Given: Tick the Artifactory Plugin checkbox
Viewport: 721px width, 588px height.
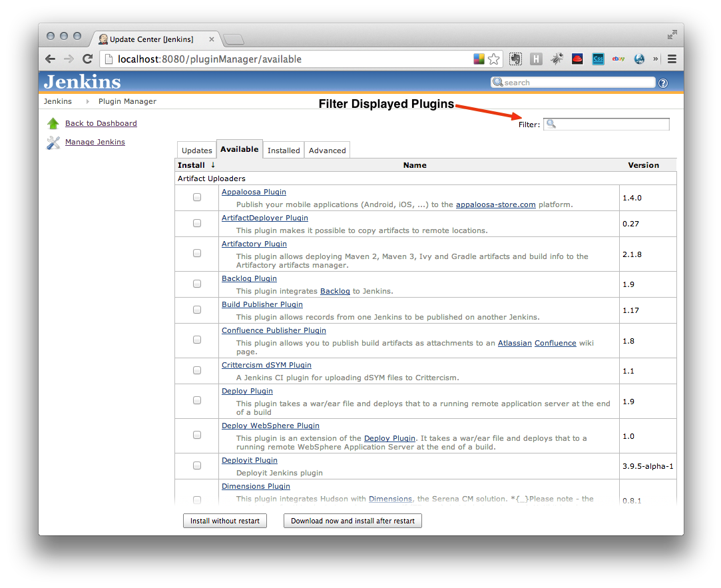Looking at the screenshot, I should click(x=197, y=253).
